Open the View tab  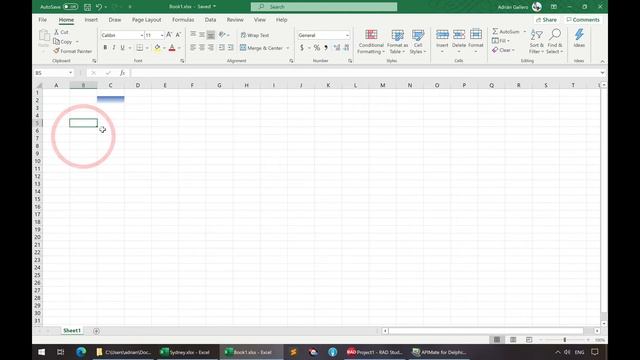260,20
